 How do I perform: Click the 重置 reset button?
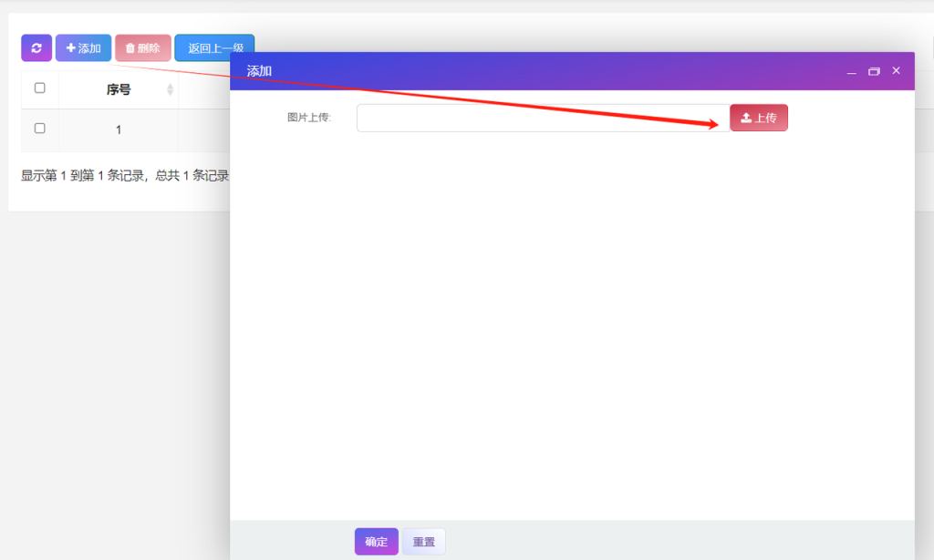(423, 542)
